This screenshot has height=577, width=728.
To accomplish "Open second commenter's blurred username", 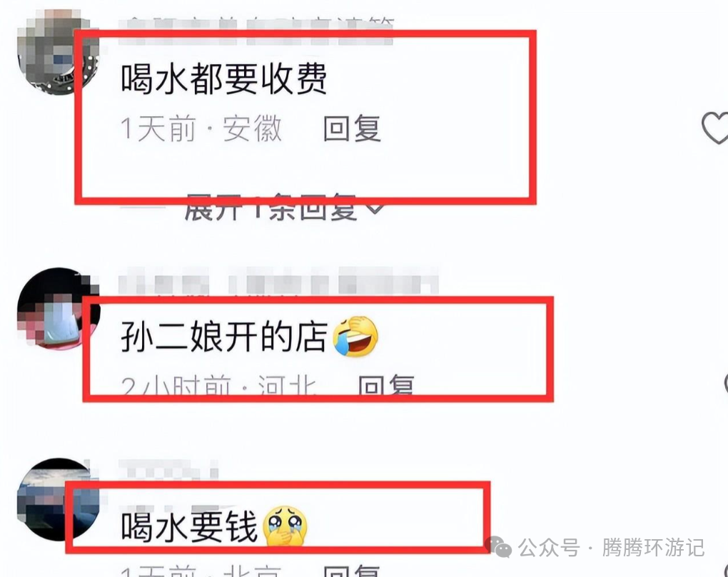I will click(x=278, y=282).
